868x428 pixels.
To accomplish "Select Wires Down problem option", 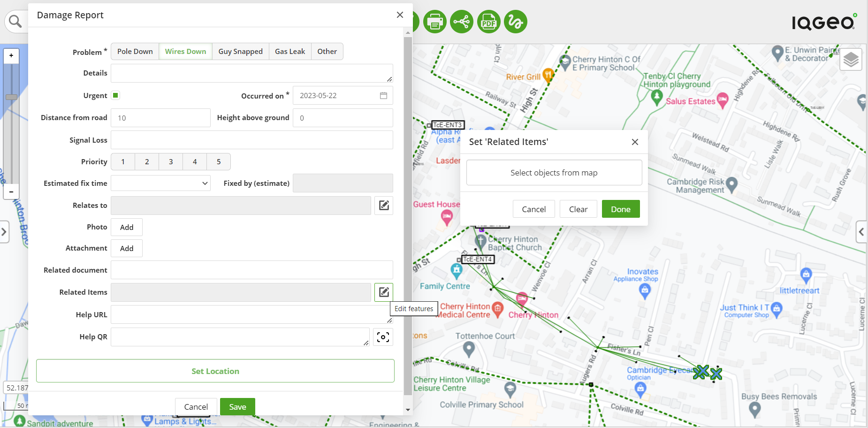I will click(185, 52).
